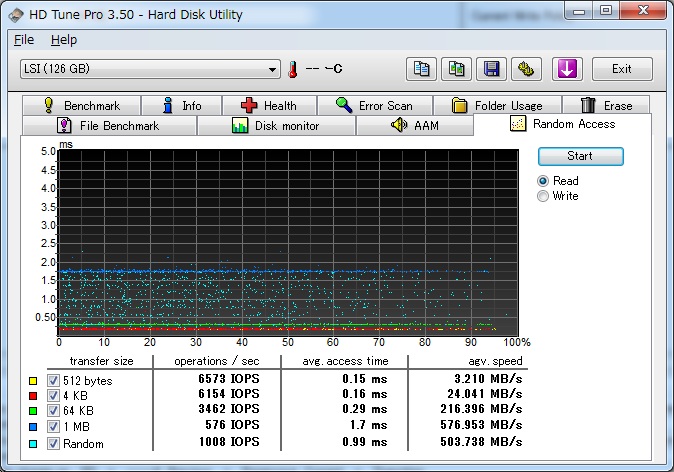Select the Read radio button

[543, 181]
